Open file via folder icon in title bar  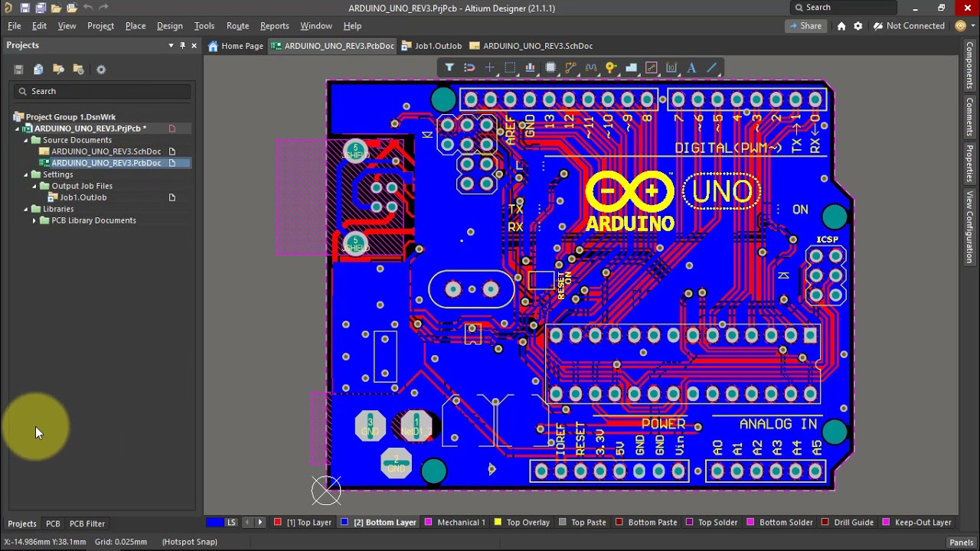click(x=57, y=8)
